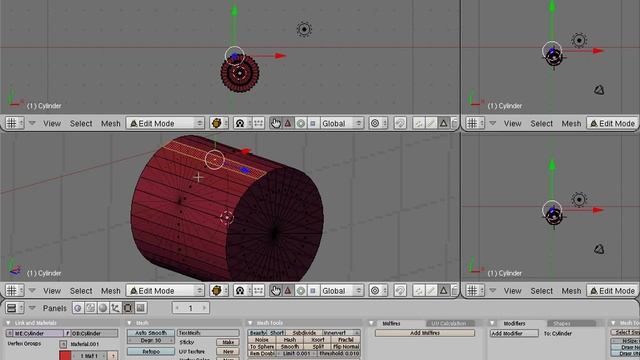
Task: Open View menu in perspective cylinder view header
Action: pyautogui.click(x=52, y=291)
